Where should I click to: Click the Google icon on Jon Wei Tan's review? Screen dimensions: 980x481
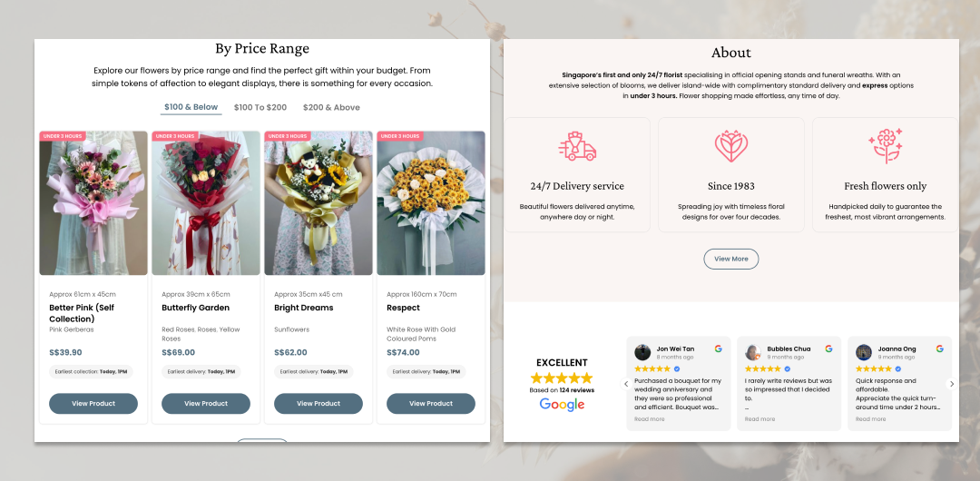(718, 349)
